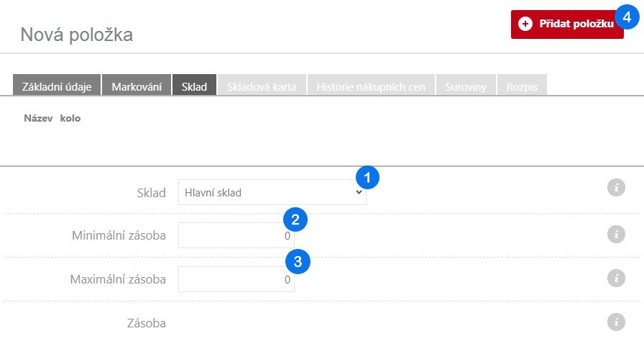The image size is (644, 354).
Task: Click the info icon in Zásoba row
Action: coord(615,322)
